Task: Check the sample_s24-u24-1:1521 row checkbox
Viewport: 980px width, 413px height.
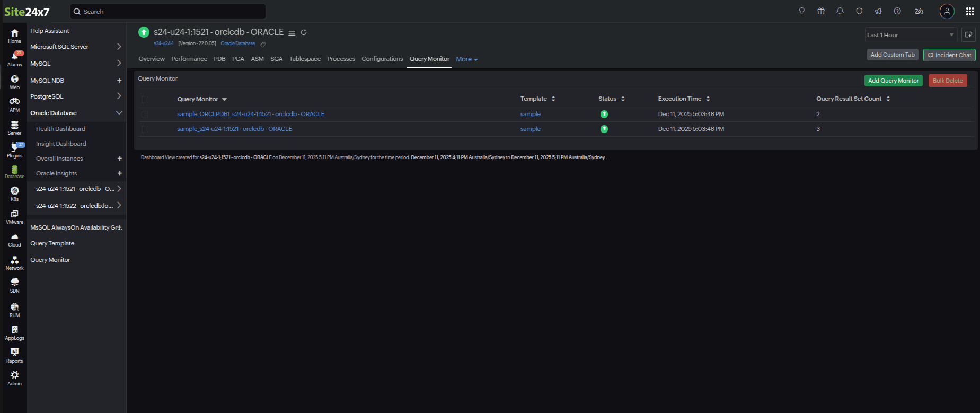Action: pyautogui.click(x=145, y=129)
